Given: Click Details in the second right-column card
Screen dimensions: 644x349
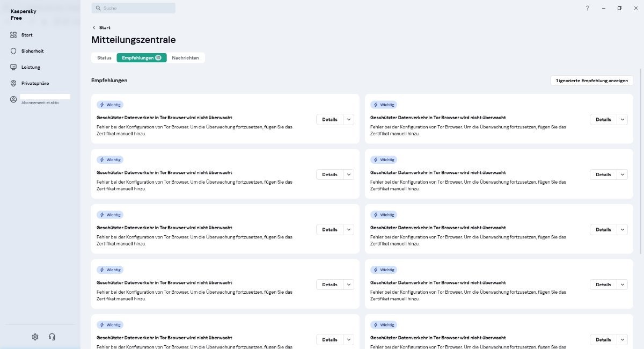Looking at the screenshot, I should point(603,174).
